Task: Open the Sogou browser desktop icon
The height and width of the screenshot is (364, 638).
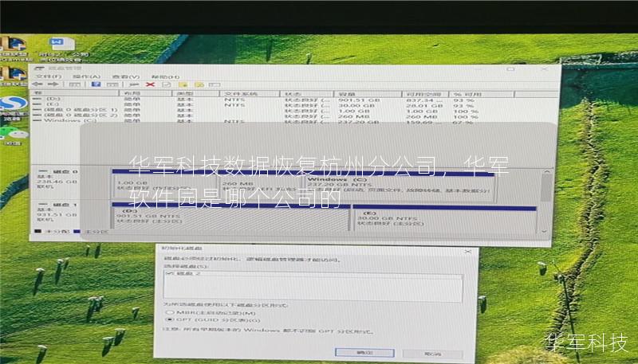Action: pyautogui.click(x=11, y=105)
